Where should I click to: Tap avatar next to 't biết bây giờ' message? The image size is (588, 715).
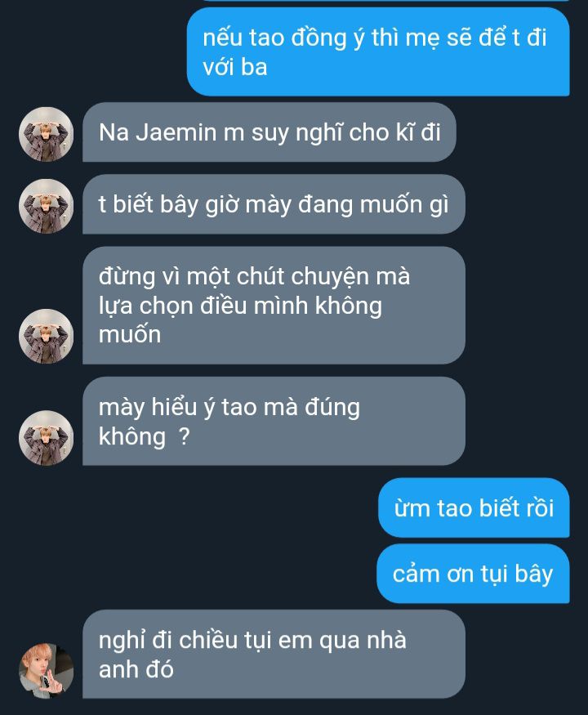[46, 207]
